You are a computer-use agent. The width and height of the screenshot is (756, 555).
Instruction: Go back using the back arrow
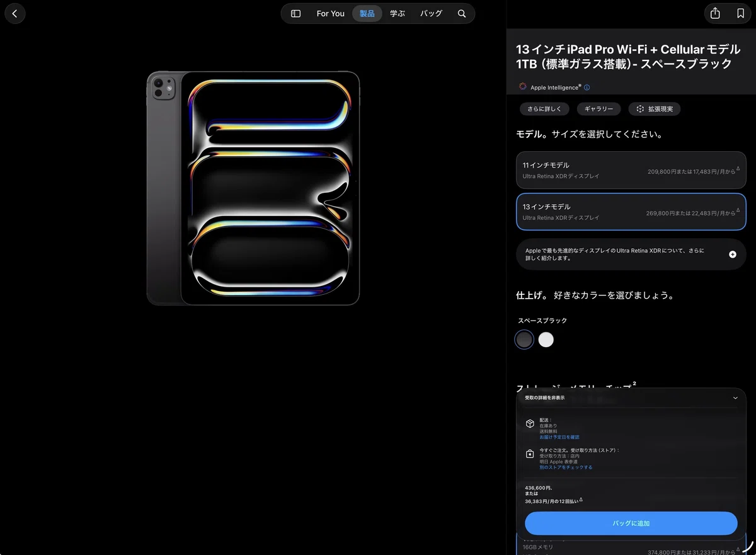point(14,13)
